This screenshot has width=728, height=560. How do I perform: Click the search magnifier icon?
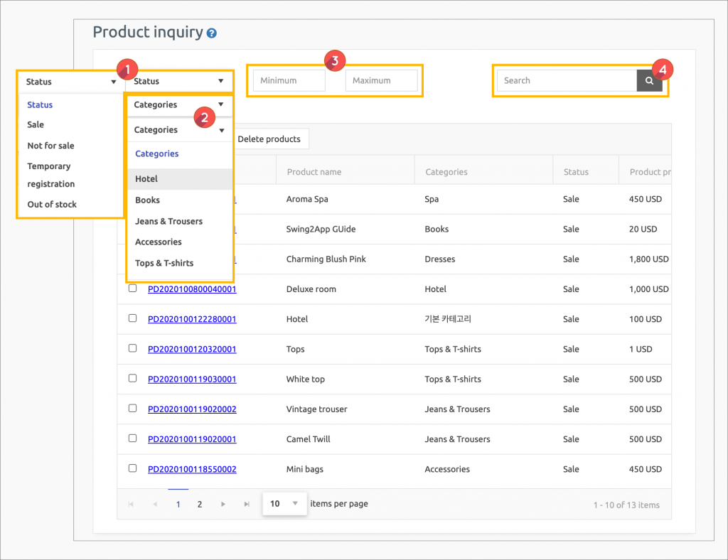tap(649, 80)
